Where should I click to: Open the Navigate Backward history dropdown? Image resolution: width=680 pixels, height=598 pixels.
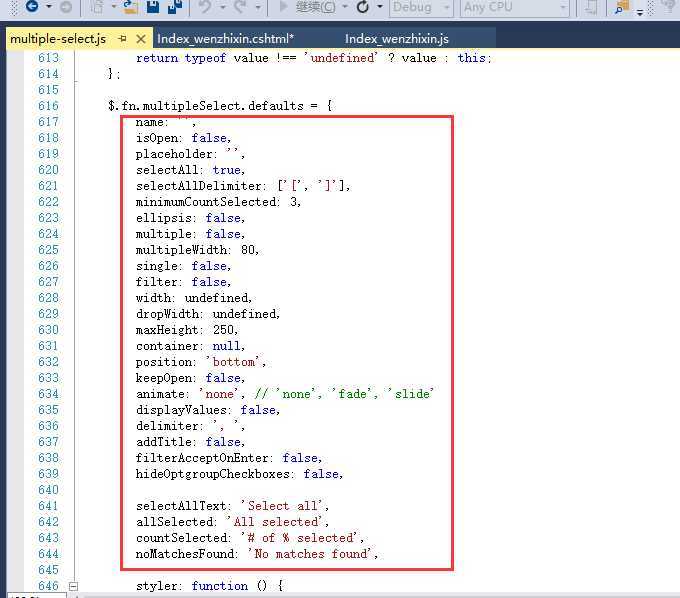49,7
